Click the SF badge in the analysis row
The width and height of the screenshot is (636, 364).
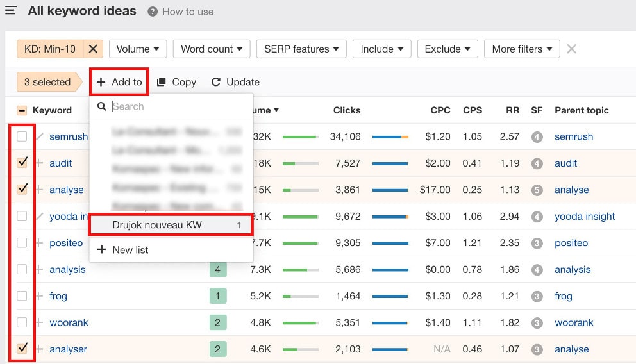(537, 270)
